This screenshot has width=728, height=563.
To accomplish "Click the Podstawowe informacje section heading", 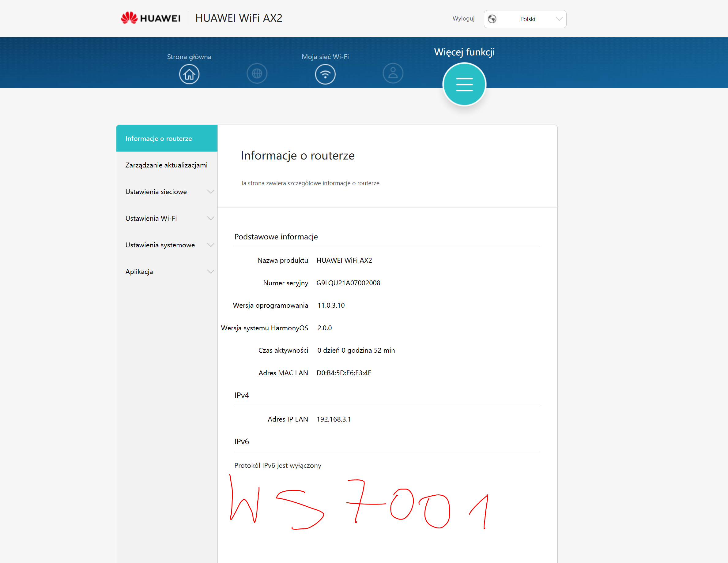I will point(276,237).
